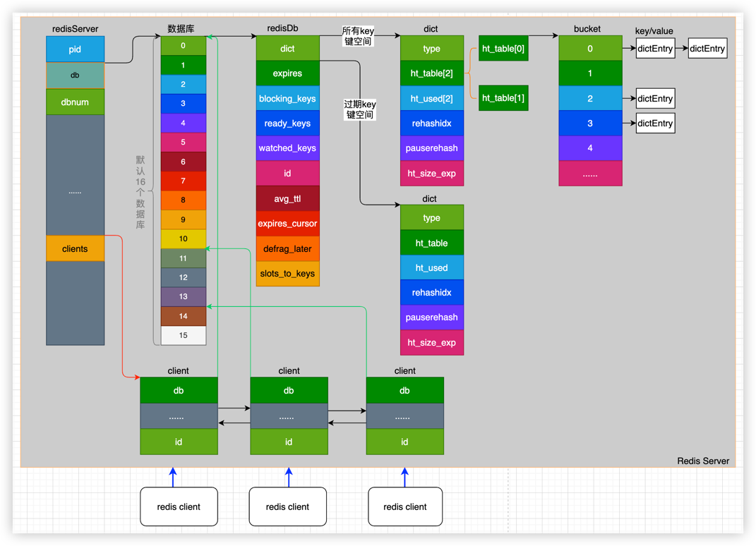Select the orange clients block
Viewport: 756px width, 546px height.
tap(75, 249)
